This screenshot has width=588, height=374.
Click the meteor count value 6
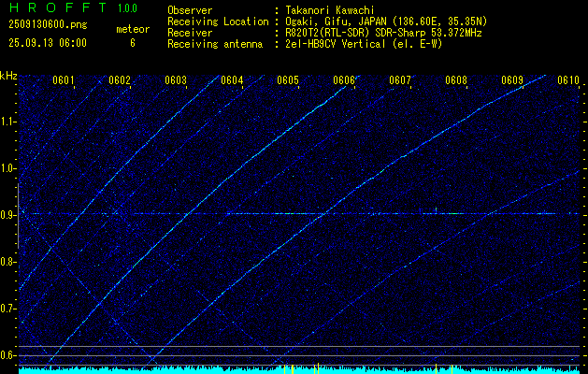[133, 43]
